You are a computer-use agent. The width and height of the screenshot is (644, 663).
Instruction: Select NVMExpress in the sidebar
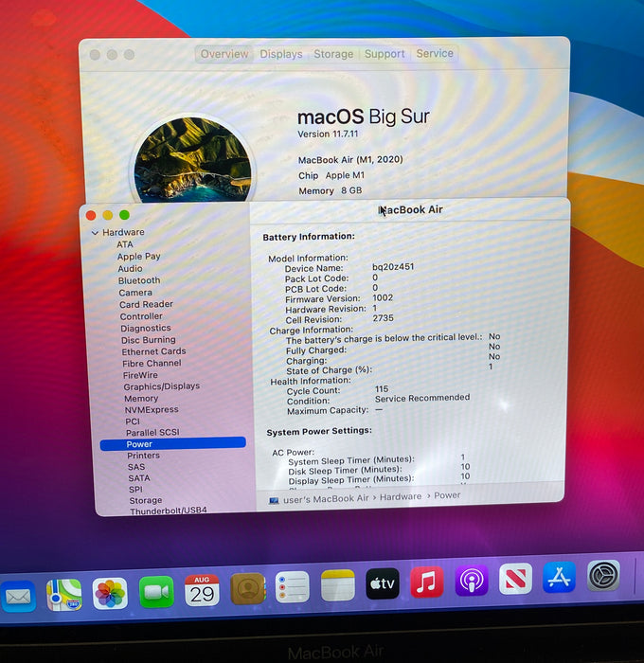click(x=152, y=410)
